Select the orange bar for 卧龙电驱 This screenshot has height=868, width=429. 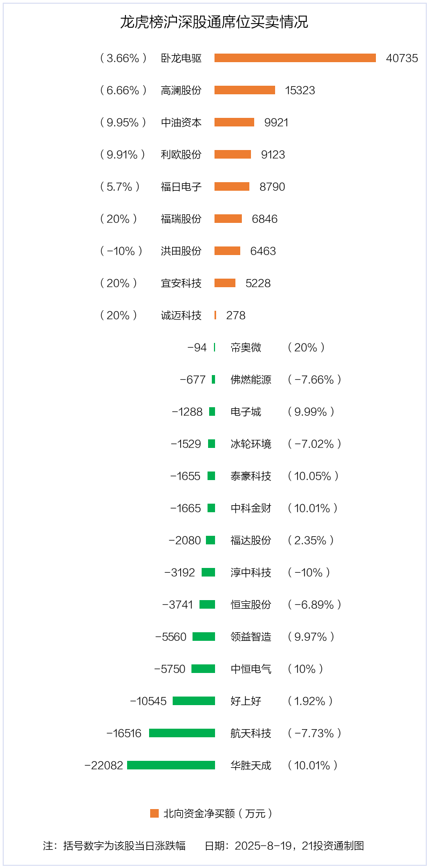295,58
